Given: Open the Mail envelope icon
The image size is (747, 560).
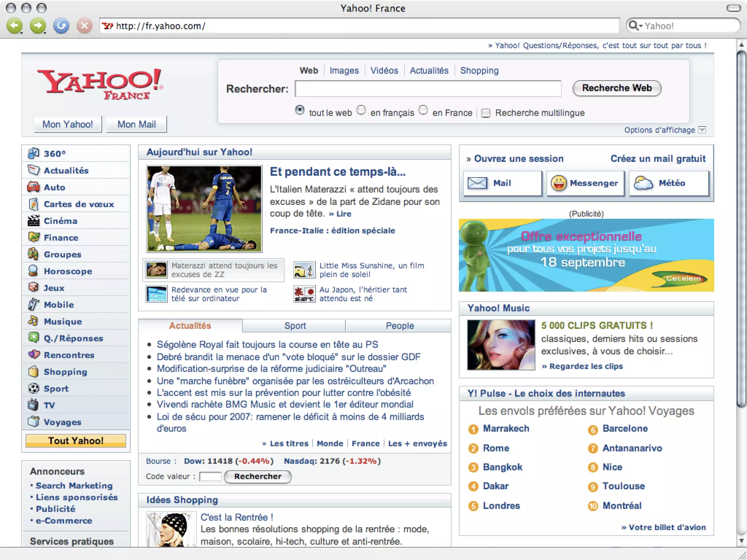Looking at the screenshot, I should pos(477,183).
